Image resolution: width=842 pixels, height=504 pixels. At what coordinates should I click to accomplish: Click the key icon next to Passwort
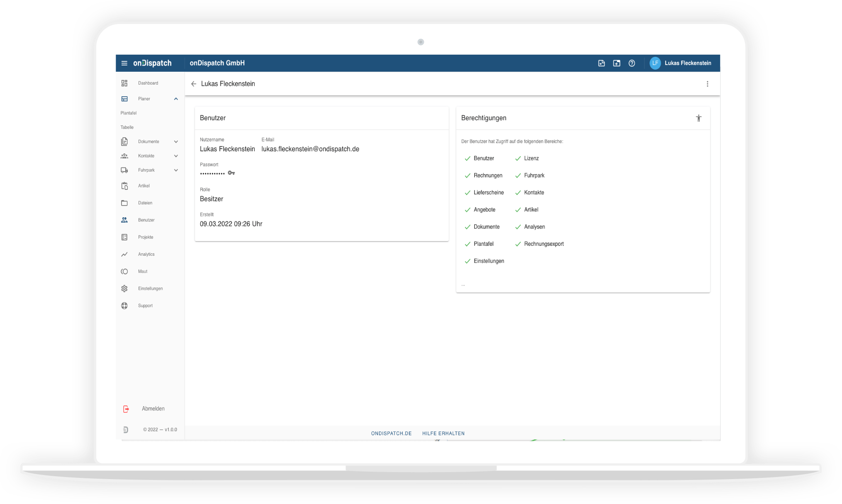(x=231, y=173)
